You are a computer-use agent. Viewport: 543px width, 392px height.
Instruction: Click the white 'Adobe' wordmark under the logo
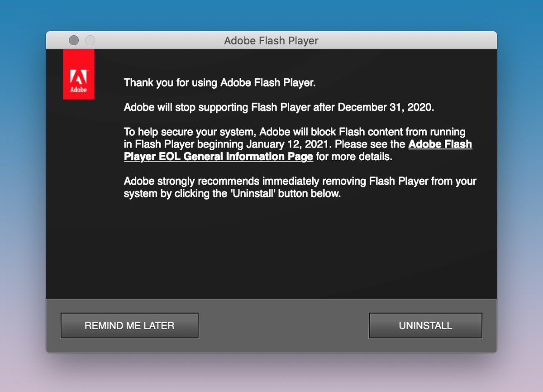pos(78,90)
